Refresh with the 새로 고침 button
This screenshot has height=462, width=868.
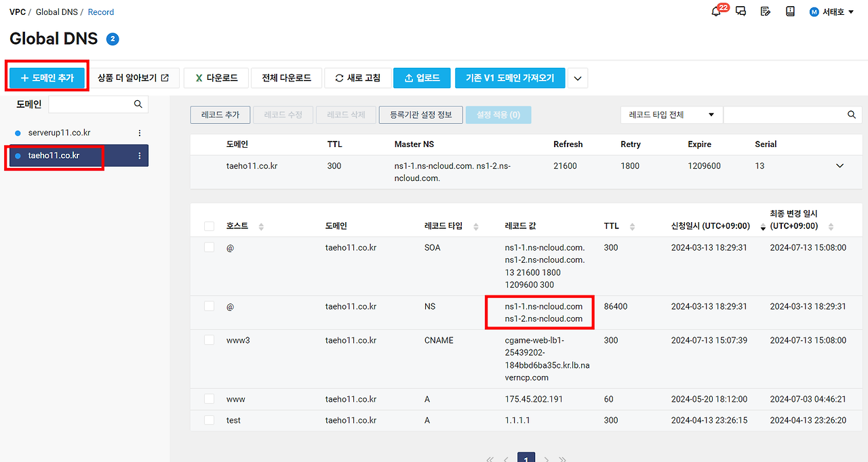(x=357, y=78)
